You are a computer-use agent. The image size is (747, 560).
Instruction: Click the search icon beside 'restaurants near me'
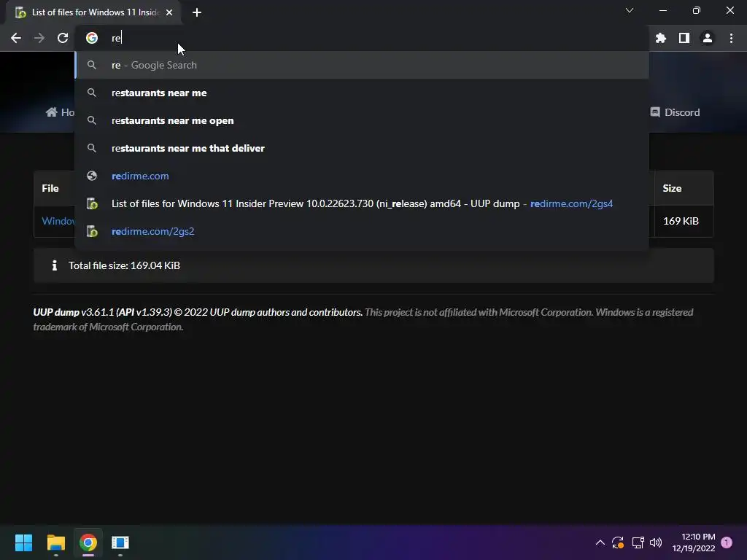coord(92,93)
